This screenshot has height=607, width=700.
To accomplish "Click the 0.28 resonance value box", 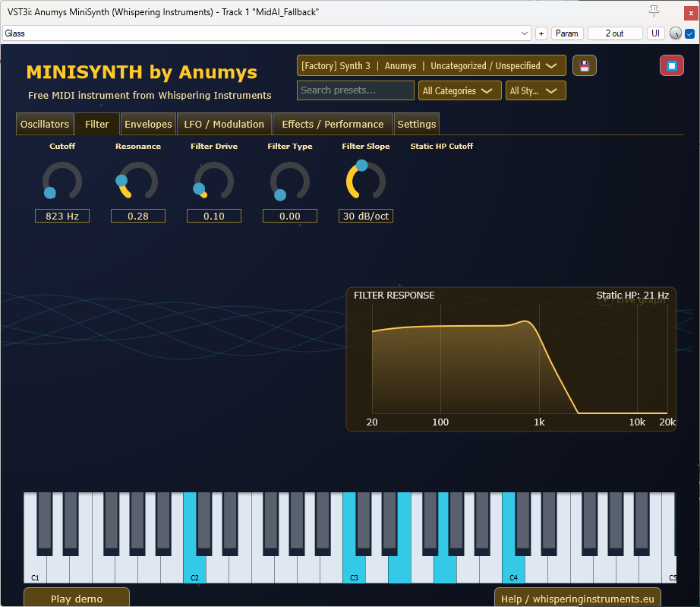I will [x=138, y=216].
